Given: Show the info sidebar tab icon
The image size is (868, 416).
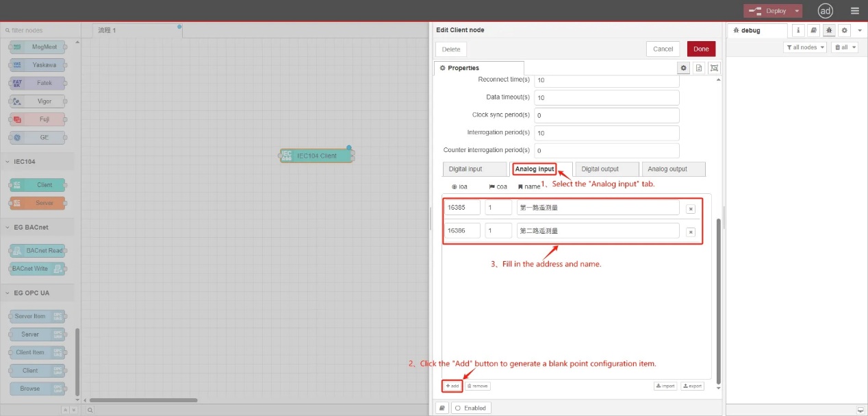Looking at the screenshot, I should 797,30.
